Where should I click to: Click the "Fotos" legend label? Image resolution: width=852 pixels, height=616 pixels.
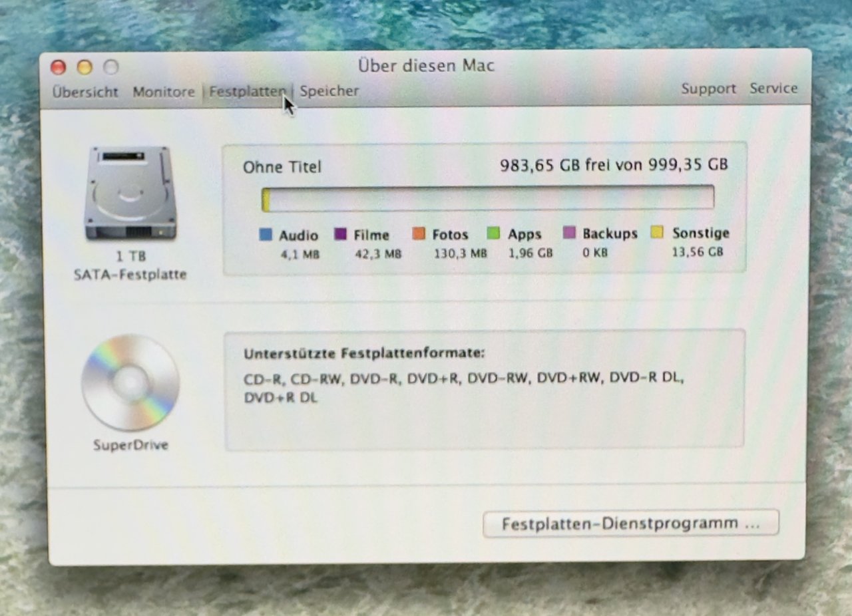tap(450, 234)
